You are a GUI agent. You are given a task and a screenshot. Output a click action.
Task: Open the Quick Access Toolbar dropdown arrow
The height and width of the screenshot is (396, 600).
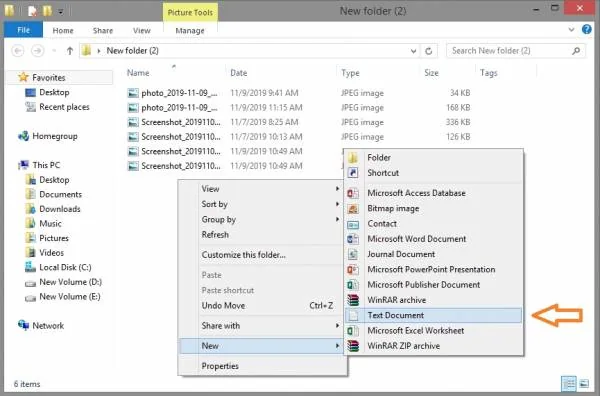[x=60, y=12]
